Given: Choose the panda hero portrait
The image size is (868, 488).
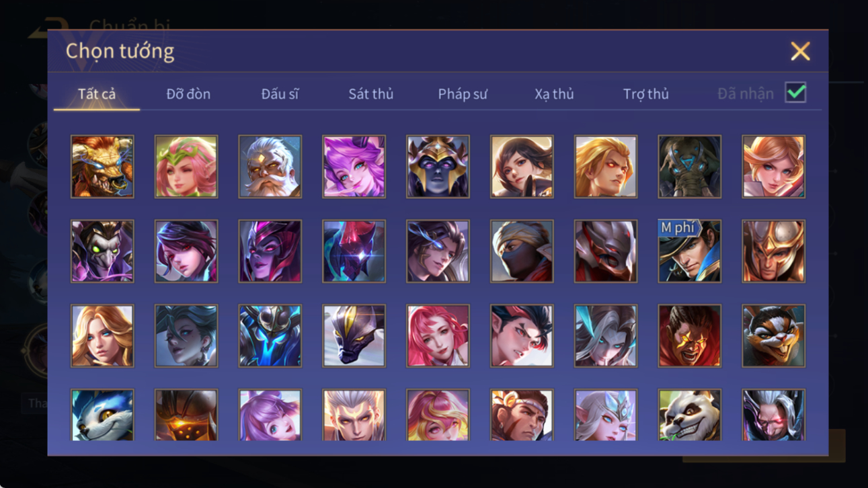Looking at the screenshot, I should (x=689, y=415).
